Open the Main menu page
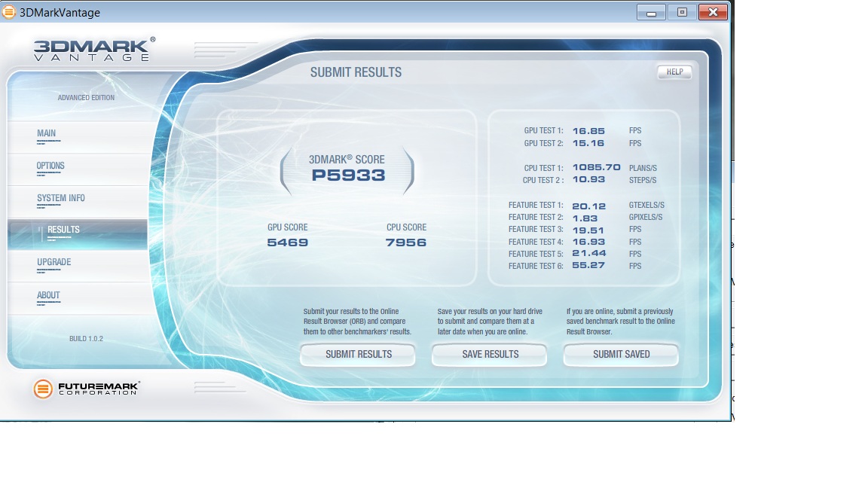868x488 pixels. [x=78, y=136]
